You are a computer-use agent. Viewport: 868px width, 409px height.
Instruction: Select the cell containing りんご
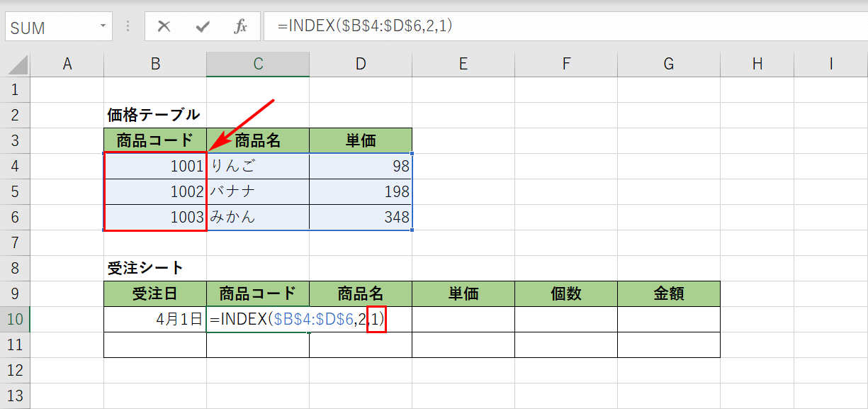pyautogui.click(x=257, y=166)
